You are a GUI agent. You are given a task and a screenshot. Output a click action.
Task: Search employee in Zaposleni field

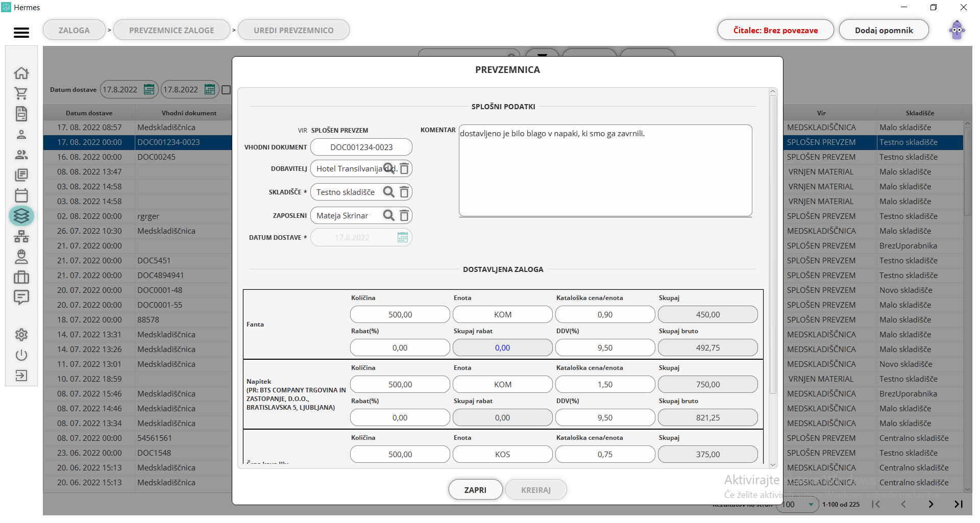[x=389, y=215]
